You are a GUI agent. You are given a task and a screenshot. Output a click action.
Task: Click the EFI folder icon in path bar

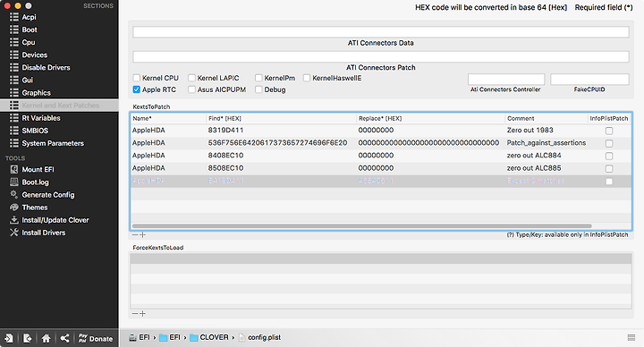pyautogui.click(x=163, y=337)
